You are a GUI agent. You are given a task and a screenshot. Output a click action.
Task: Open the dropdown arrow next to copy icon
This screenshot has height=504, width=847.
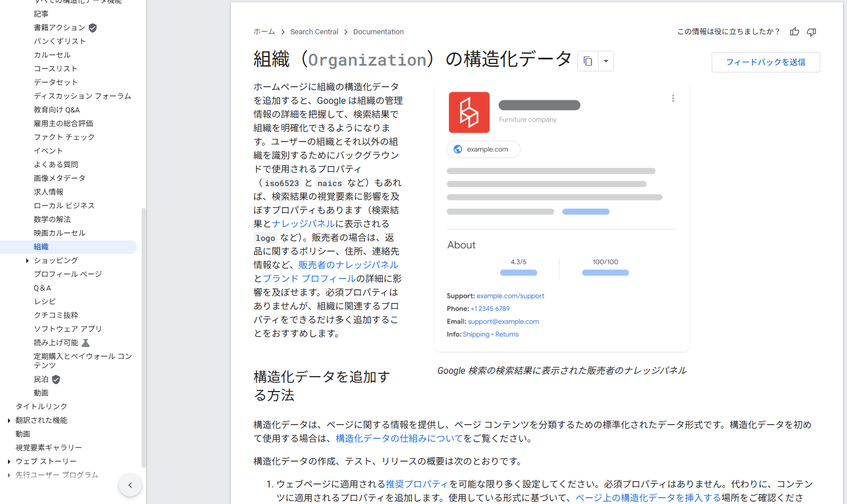pyautogui.click(x=606, y=61)
